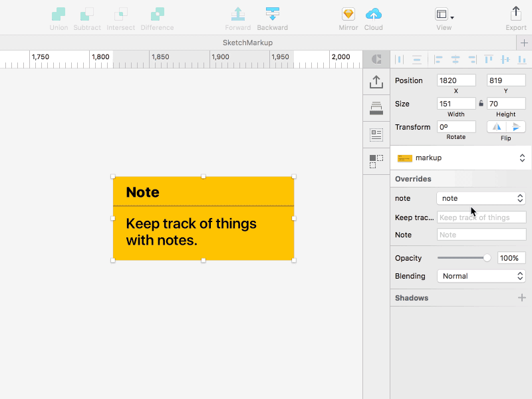Viewport: 532px width, 399px height.
Task: Open the note override dropdown
Action: click(x=480, y=198)
